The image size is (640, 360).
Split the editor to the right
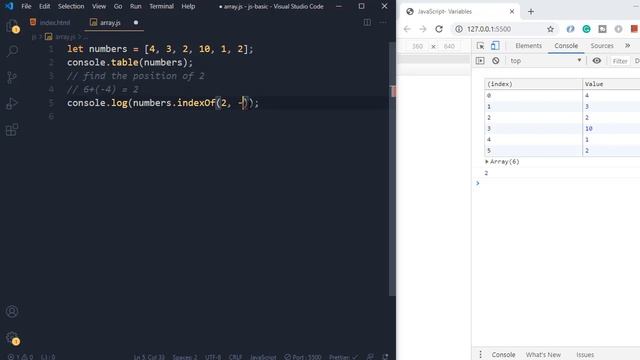[367, 22]
